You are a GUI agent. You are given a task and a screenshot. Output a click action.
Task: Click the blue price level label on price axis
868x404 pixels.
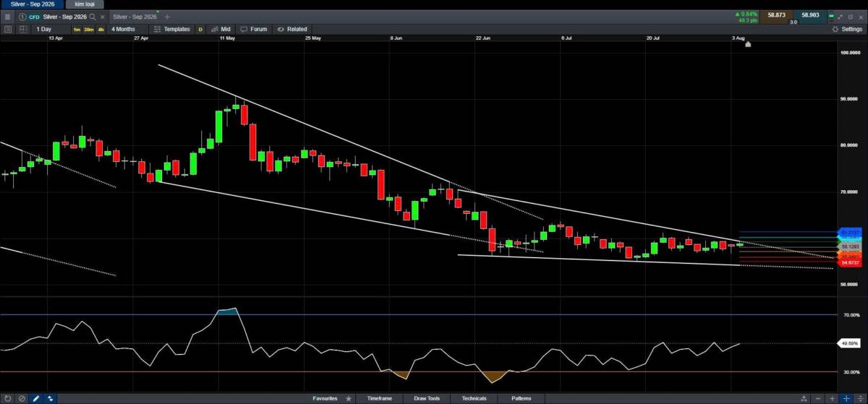point(850,233)
